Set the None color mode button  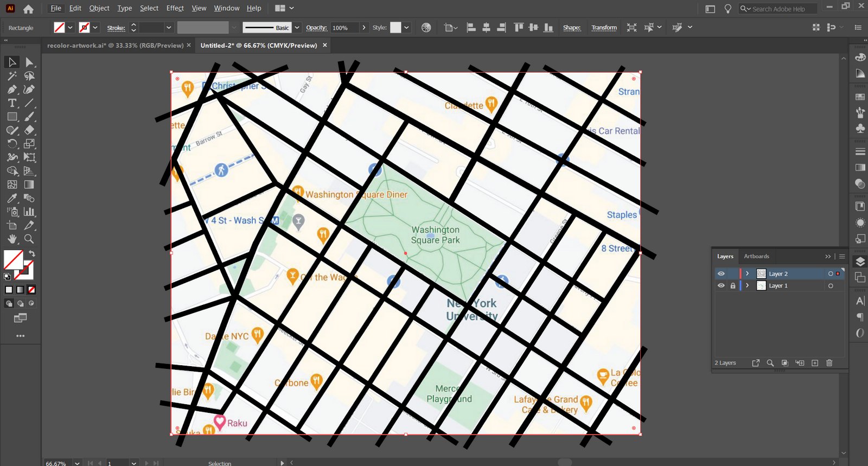tap(31, 290)
